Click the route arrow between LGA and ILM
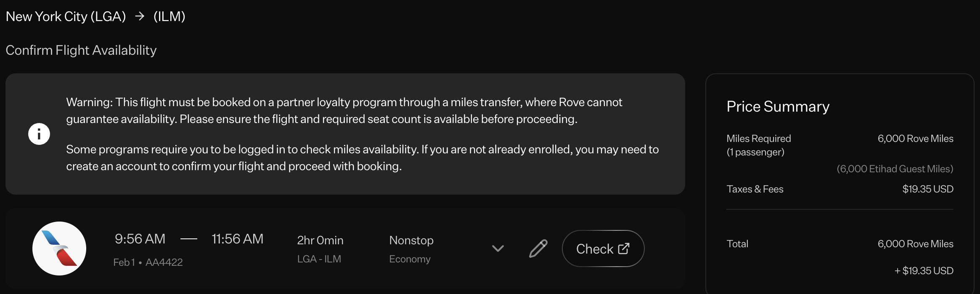 pos(140,16)
